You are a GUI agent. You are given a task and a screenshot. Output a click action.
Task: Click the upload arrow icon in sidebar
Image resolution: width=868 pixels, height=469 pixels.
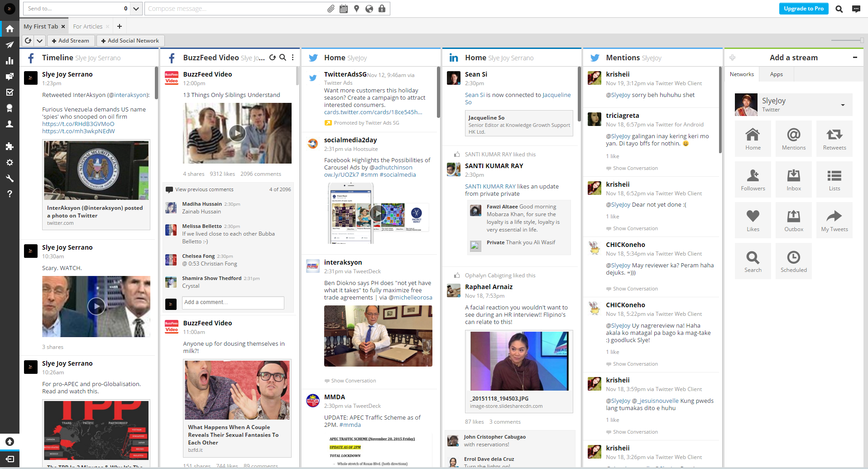click(x=10, y=441)
